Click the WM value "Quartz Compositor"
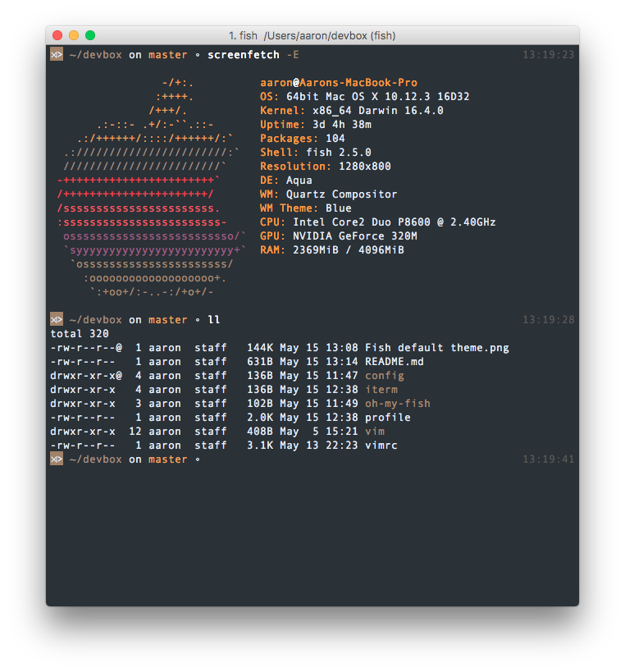The image size is (625, 672). click(342, 194)
